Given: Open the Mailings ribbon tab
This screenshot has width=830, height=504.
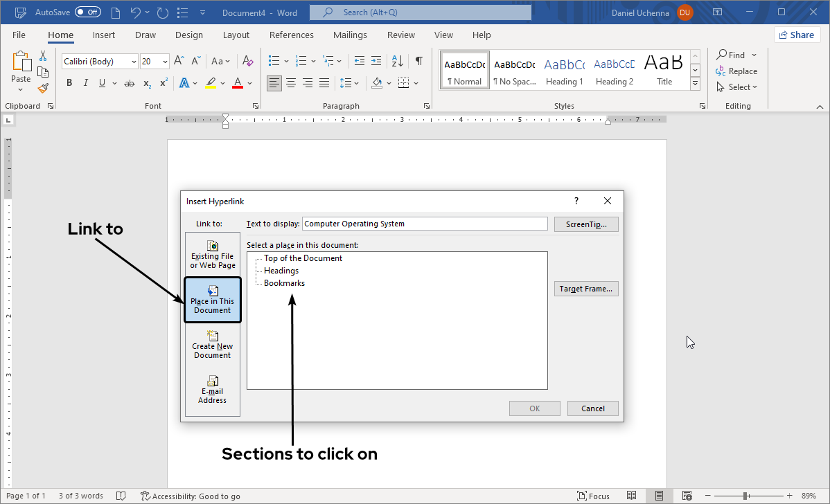Looking at the screenshot, I should point(350,35).
